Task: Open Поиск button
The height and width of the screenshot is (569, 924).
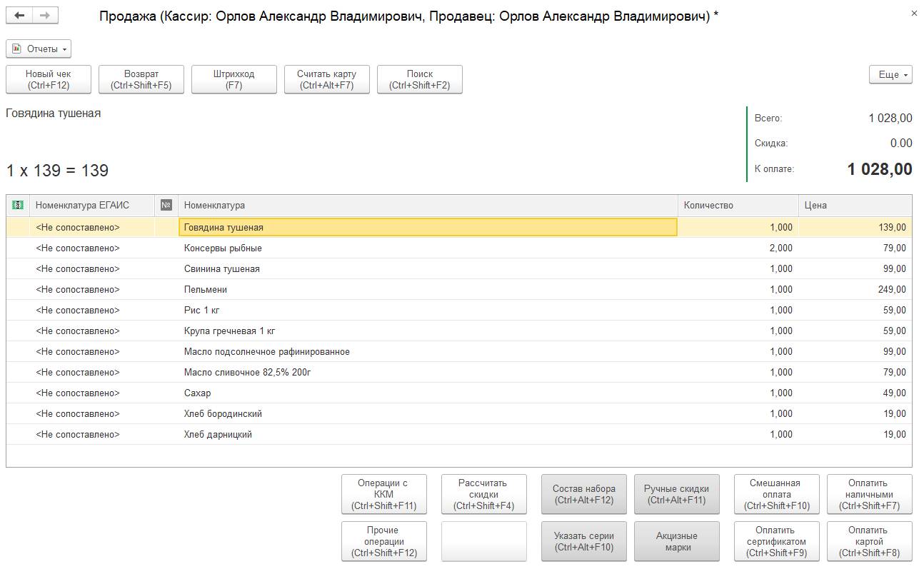Action: click(x=420, y=79)
